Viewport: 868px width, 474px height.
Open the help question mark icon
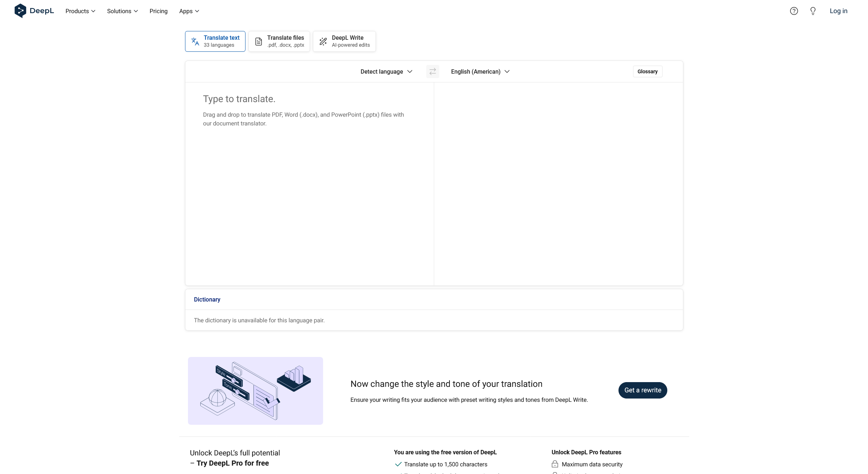(x=794, y=11)
